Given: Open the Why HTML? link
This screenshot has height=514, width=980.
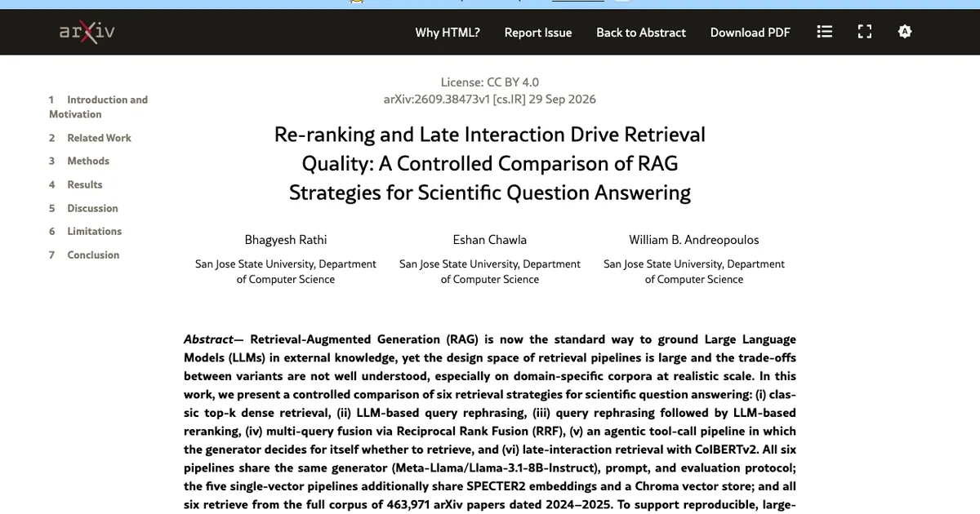Looking at the screenshot, I should tap(448, 33).
